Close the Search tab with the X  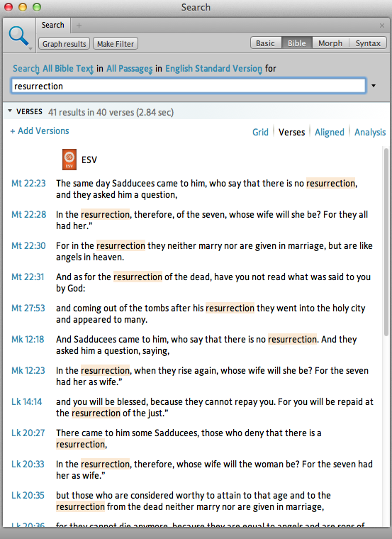(381, 26)
